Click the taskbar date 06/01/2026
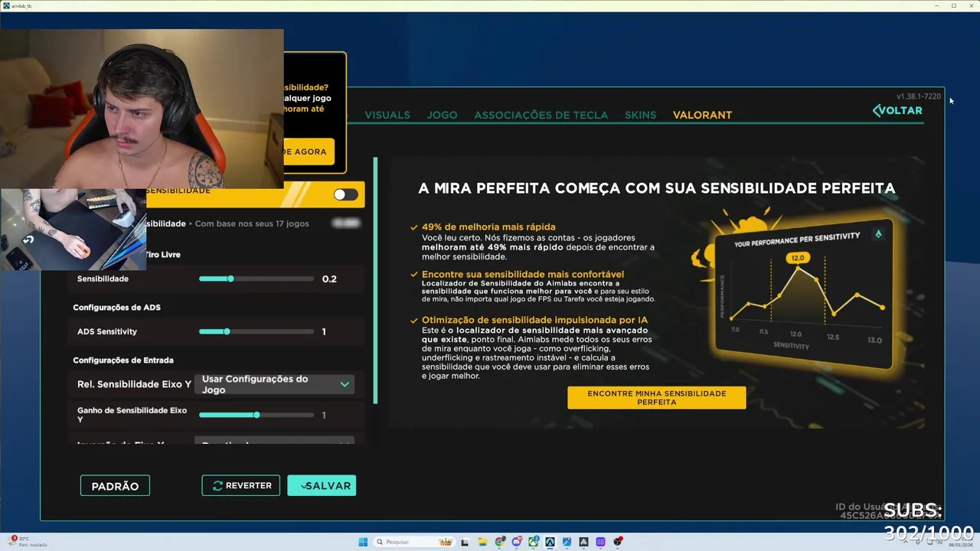The width and height of the screenshot is (980, 551). 960,545
